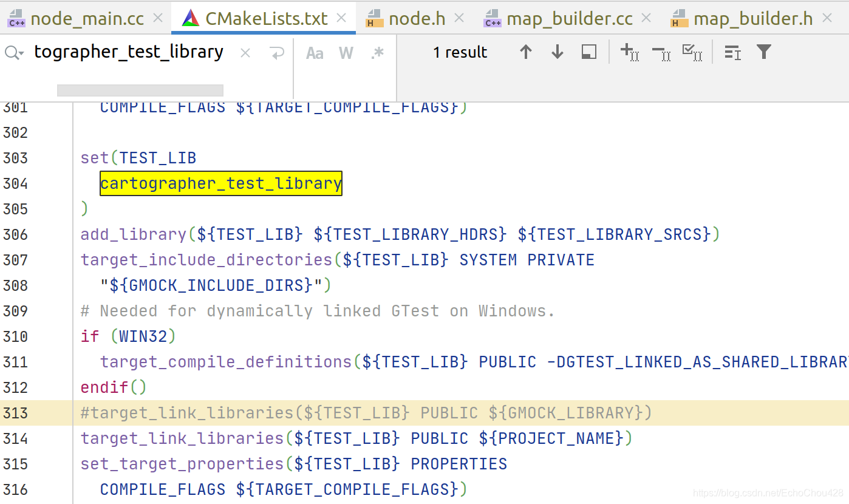Click set_target_properties line 315
Image resolution: width=849 pixels, height=504 pixels.
click(293, 464)
